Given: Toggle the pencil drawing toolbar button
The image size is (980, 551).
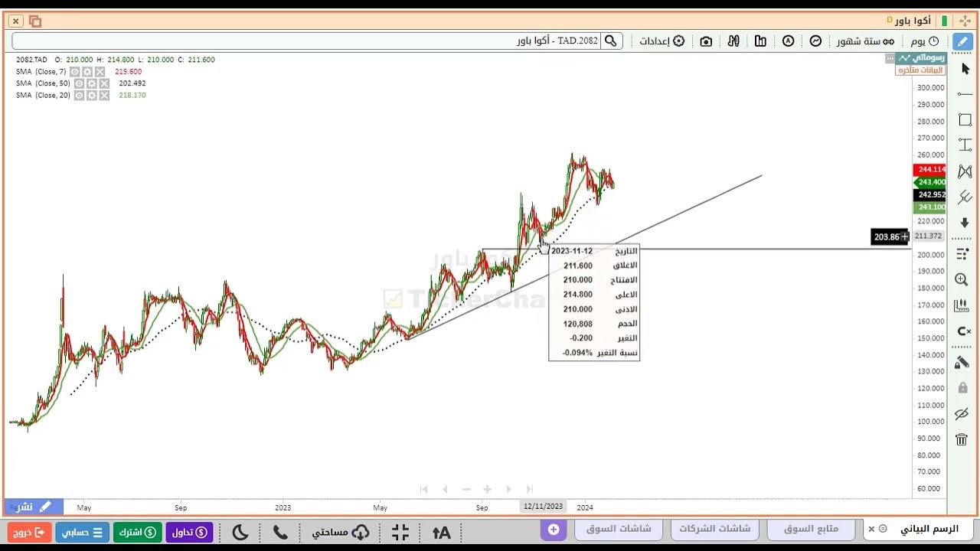Looking at the screenshot, I should [x=963, y=41].
